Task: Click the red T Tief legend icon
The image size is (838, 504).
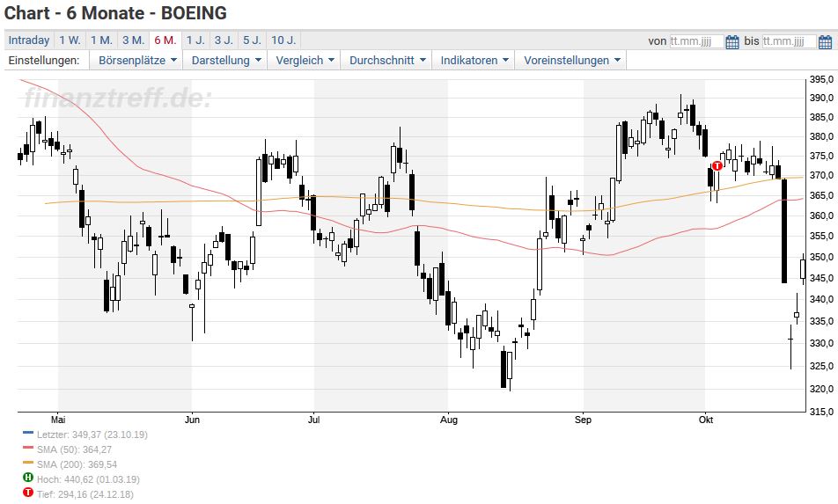Action: 28,493
